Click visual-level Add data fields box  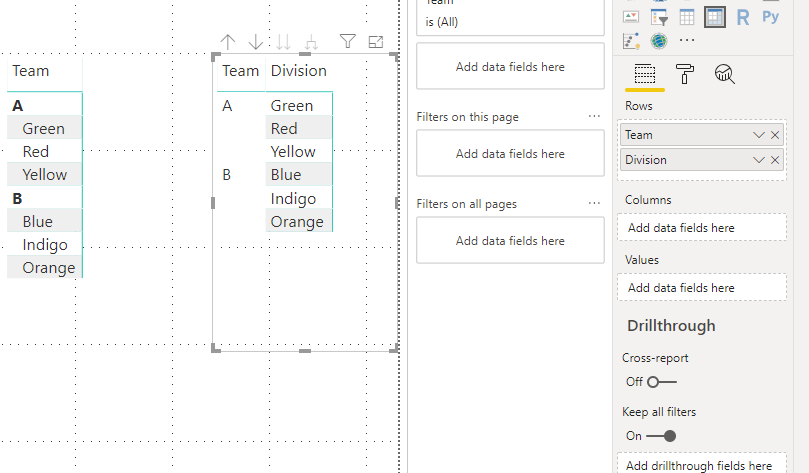(x=510, y=67)
